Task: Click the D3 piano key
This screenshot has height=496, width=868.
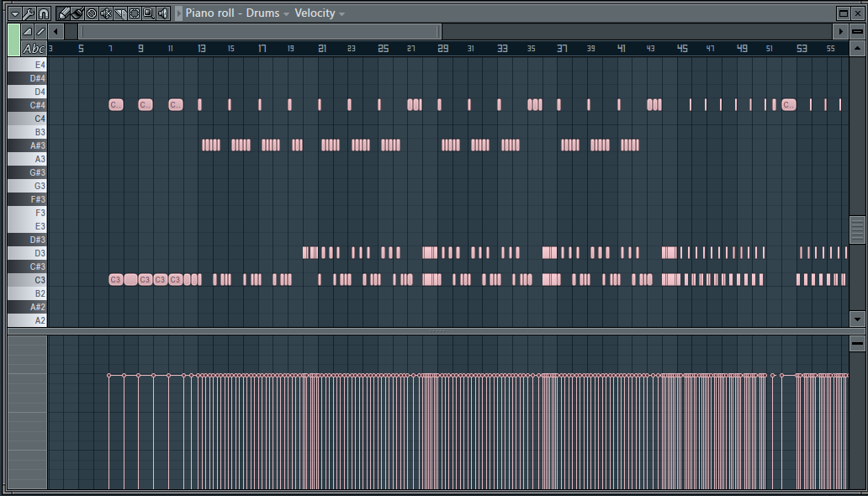Action: pyautogui.click(x=27, y=253)
